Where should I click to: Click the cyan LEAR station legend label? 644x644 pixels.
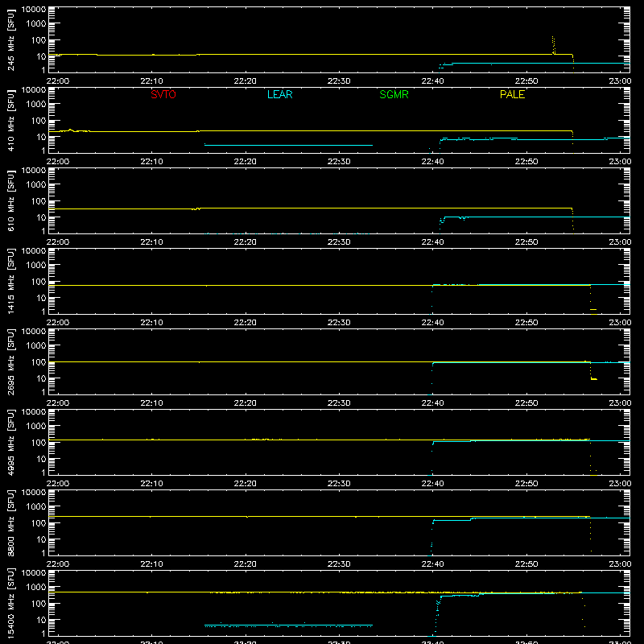pos(279,94)
